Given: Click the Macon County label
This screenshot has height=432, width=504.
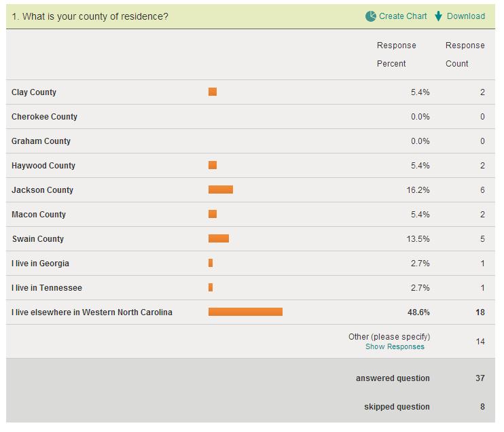Looking at the screenshot, I should coord(39,215).
